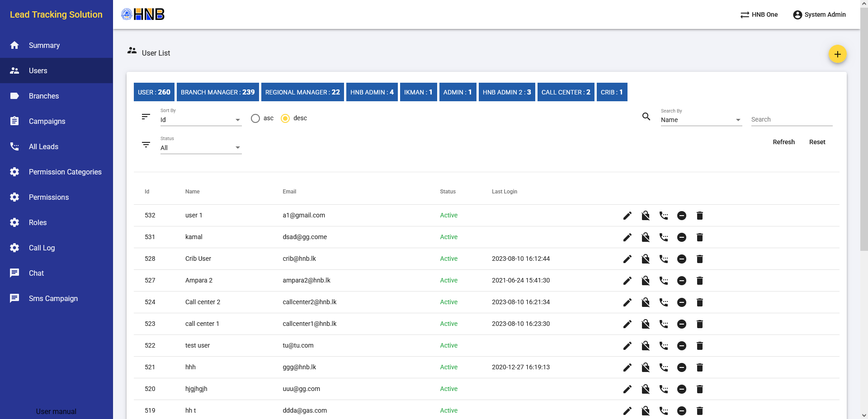Expand the Status filter dropdown
The height and width of the screenshot is (419, 868).
(x=201, y=148)
